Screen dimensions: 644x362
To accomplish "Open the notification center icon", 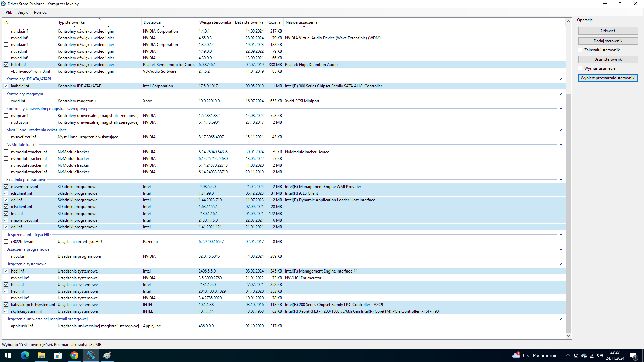I will (634, 355).
